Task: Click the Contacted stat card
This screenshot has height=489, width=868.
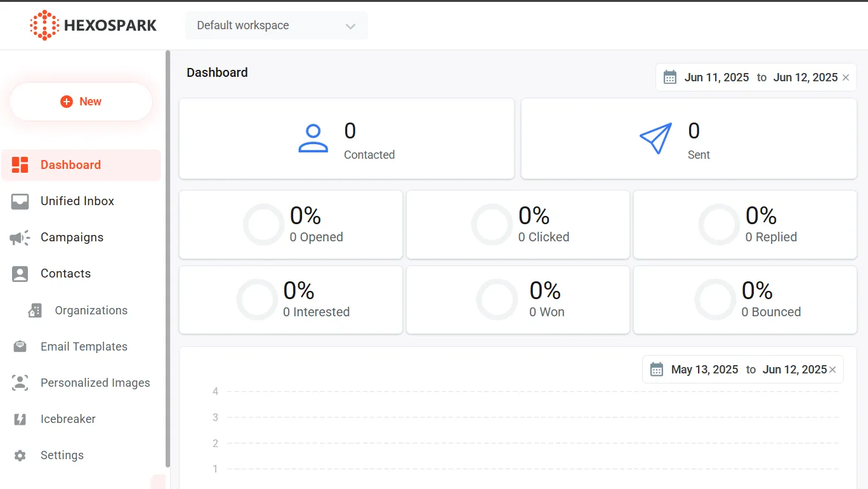Action: pyautogui.click(x=346, y=138)
